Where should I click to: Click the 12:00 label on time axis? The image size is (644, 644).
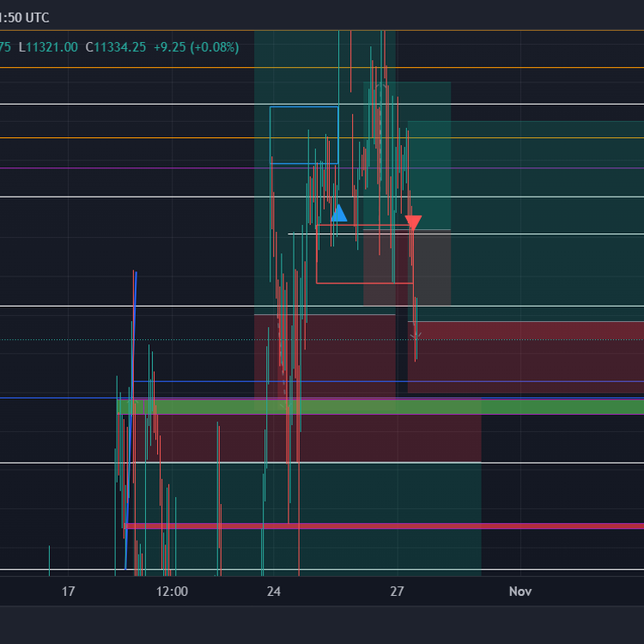pyautogui.click(x=172, y=592)
